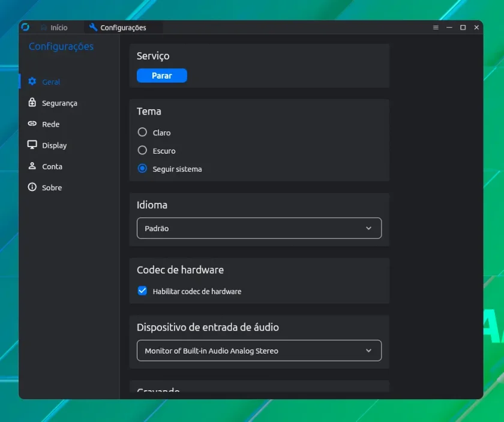Click the wrench icon on Configurações tab
The width and height of the screenshot is (504, 422).
(93, 28)
